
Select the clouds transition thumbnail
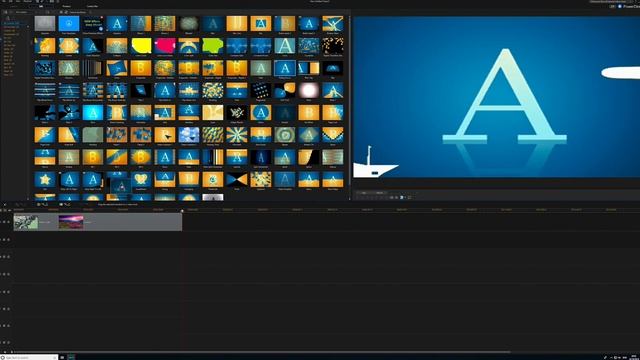(x=189, y=135)
